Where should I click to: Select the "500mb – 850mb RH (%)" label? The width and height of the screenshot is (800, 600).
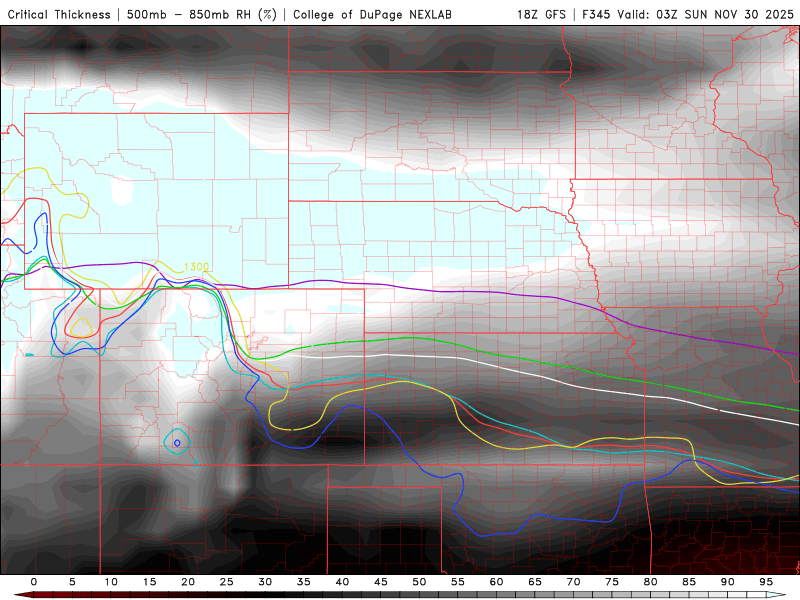point(202,14)
